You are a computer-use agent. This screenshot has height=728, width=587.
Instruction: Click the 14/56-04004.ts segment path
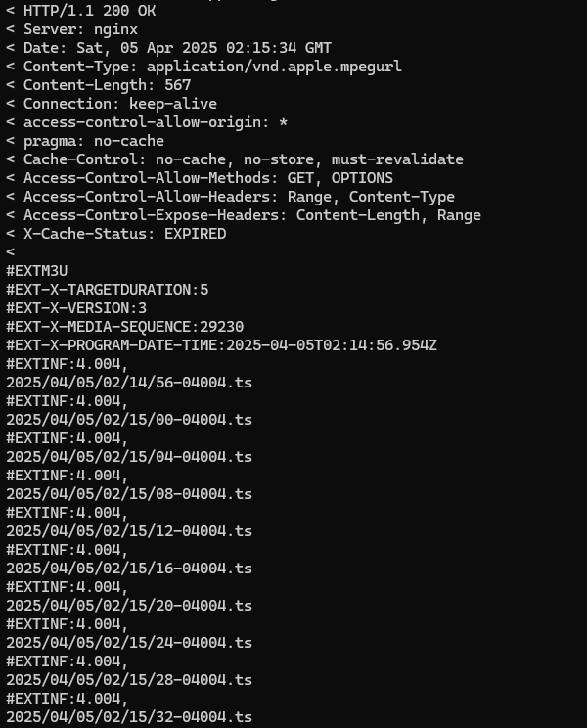pos(129,383)
